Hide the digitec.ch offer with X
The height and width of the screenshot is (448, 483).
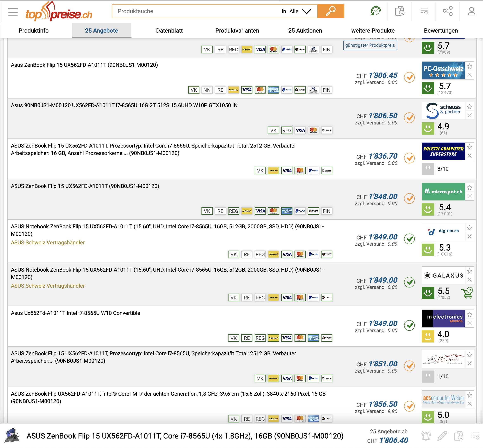tap(470, 236)
